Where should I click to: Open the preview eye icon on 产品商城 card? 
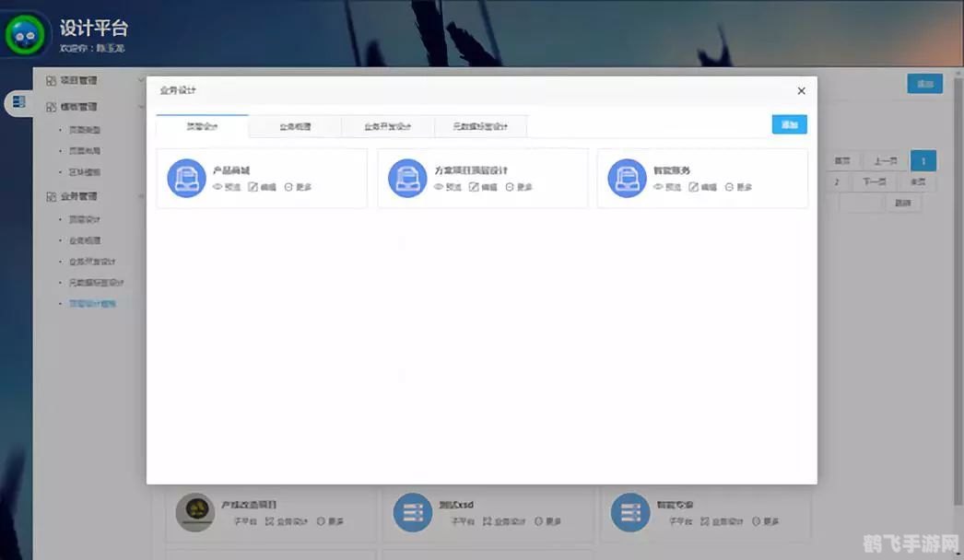point(217,188)
